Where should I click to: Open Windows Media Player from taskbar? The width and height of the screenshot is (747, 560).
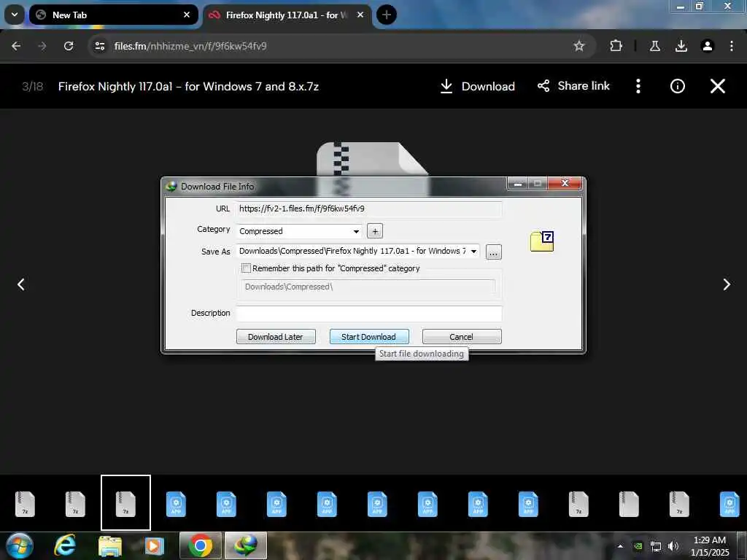point(155,545)
